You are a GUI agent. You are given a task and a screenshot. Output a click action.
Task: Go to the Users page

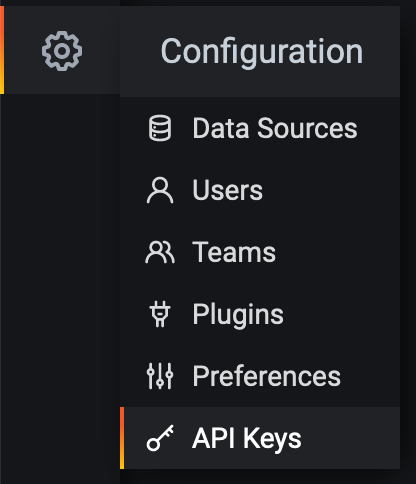click(x=228, y=190)
